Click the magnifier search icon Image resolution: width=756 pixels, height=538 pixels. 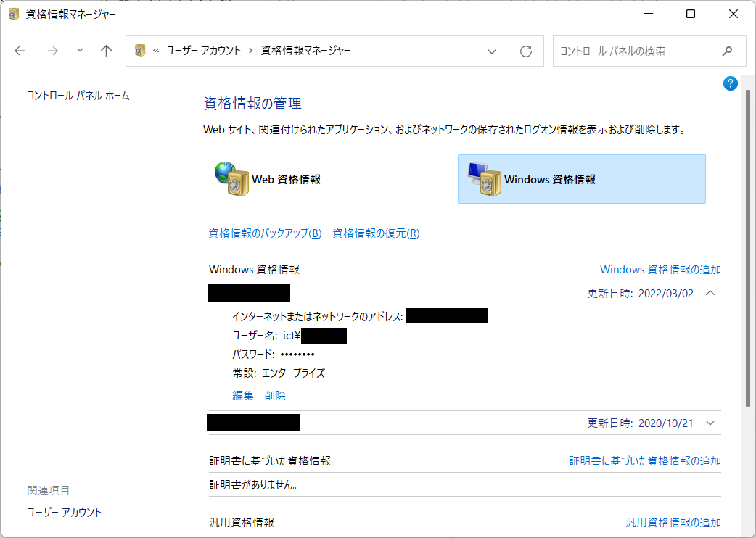click(727, 51)
